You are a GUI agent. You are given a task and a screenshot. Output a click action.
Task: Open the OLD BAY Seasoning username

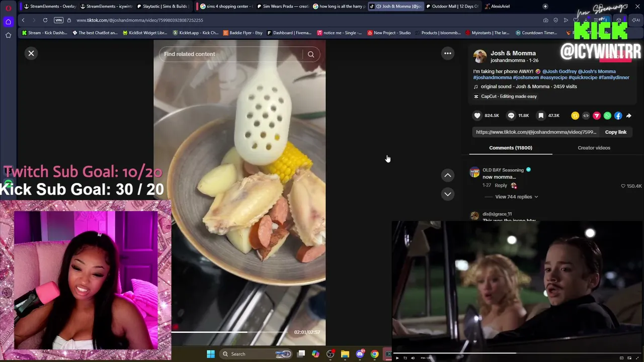pyautogui.click(x=503, y=170)
